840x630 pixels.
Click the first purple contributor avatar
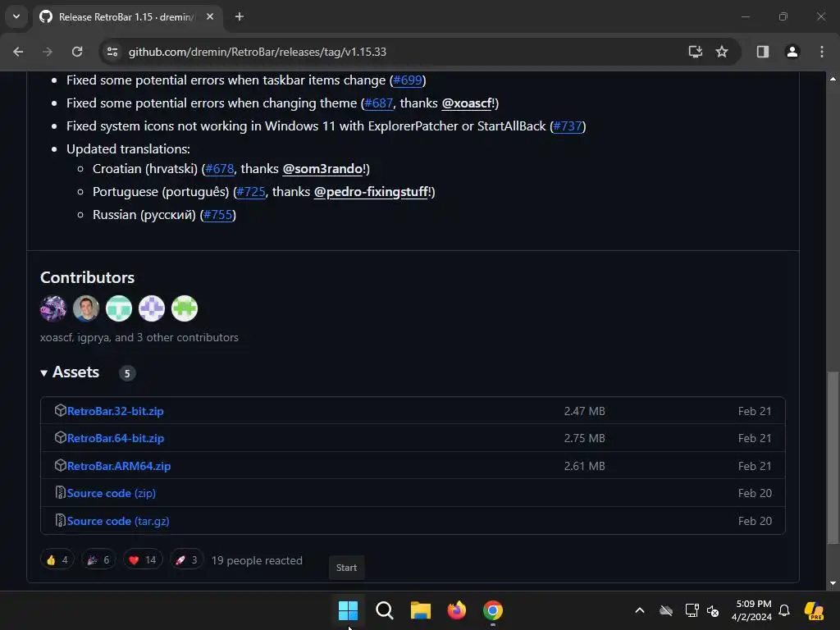(53, 308)
